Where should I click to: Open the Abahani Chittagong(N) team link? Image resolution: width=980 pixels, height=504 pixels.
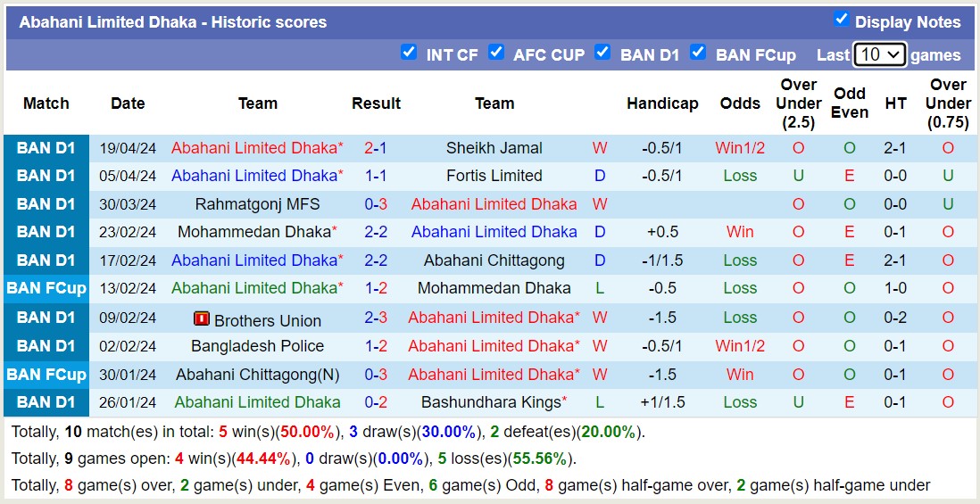[257, 375]
